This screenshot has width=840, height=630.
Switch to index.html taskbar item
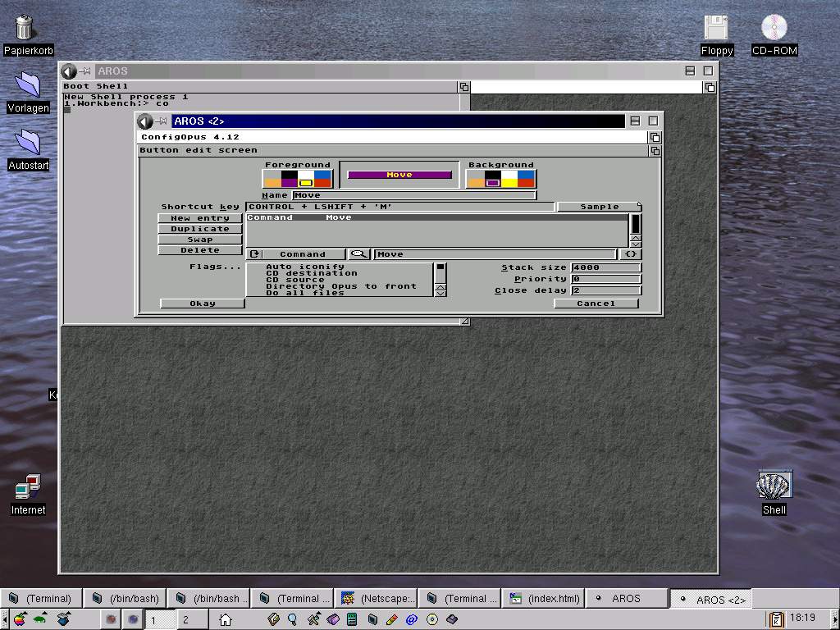[x=545, y=598]
